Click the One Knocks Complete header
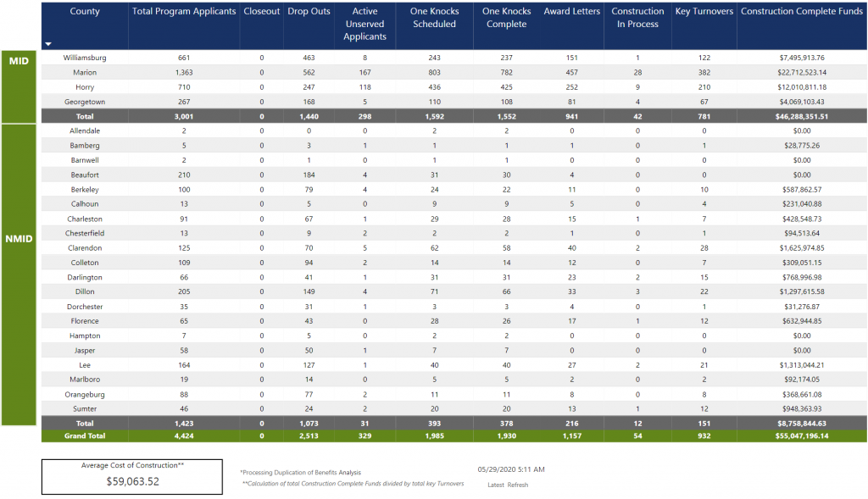The image size is (868, 499). [507, 18]
